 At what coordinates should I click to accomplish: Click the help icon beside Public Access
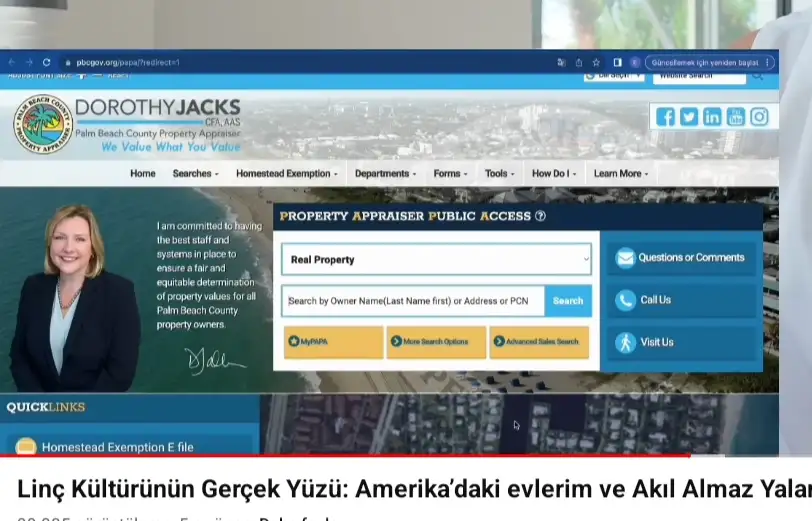point(540,216)
